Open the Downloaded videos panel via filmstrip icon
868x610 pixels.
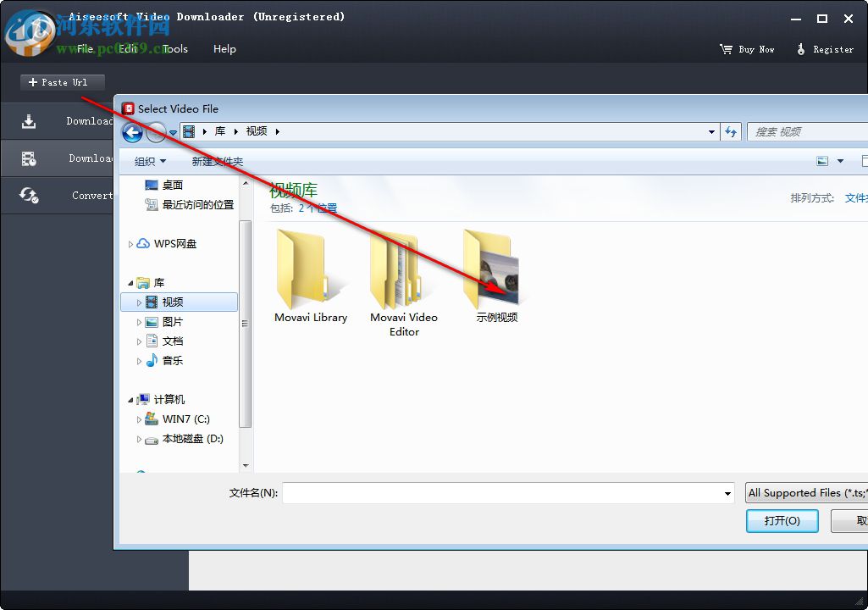pos(28,158)
